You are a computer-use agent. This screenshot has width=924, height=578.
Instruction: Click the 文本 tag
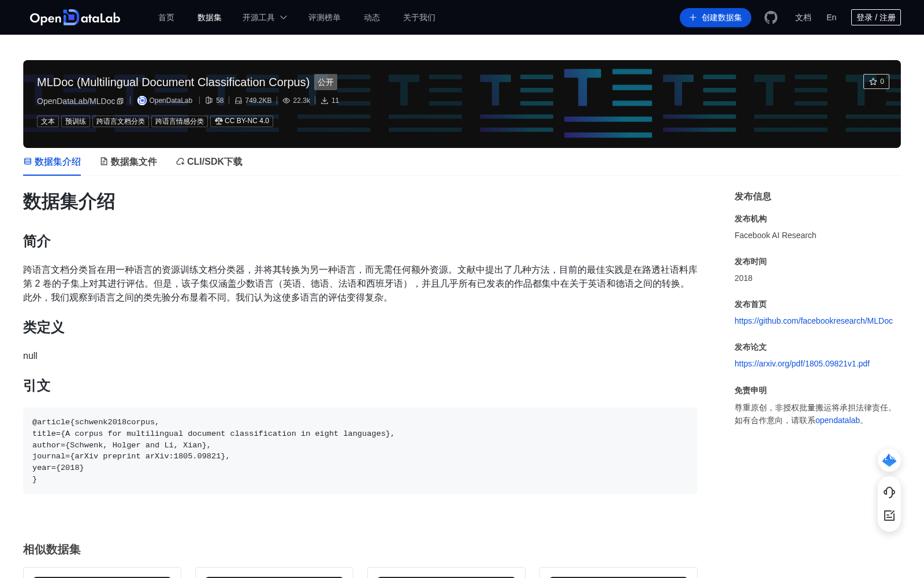click(x=48, y=121)
